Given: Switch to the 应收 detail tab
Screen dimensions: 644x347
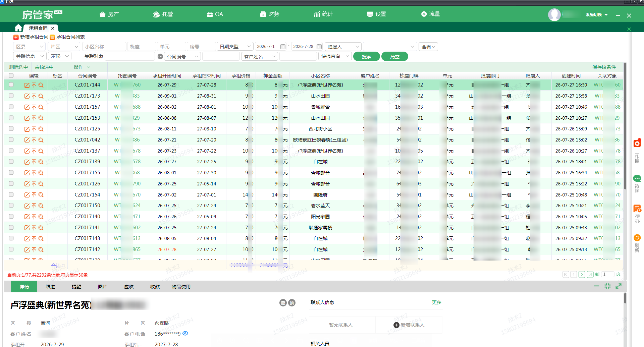Looking at the screenshot, I should click(129, 287).
